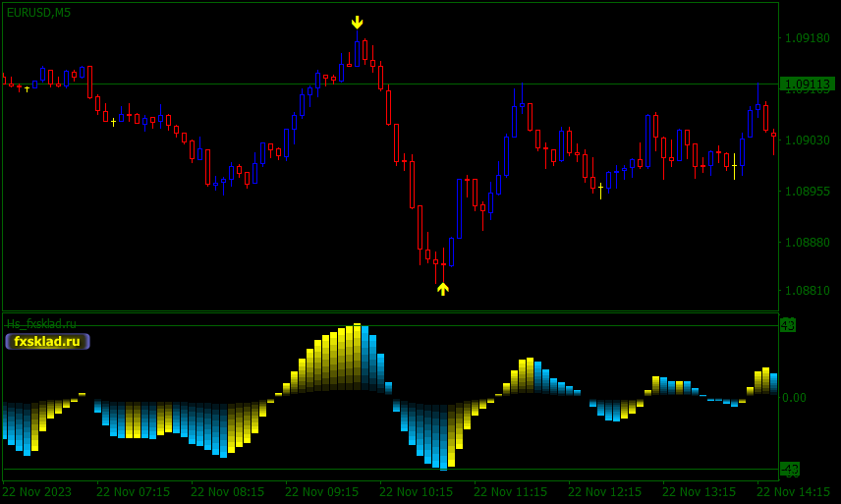Click the 1.08880 price scale value
The width and height of the screenshot is (841, 504).
coord(808,242)
